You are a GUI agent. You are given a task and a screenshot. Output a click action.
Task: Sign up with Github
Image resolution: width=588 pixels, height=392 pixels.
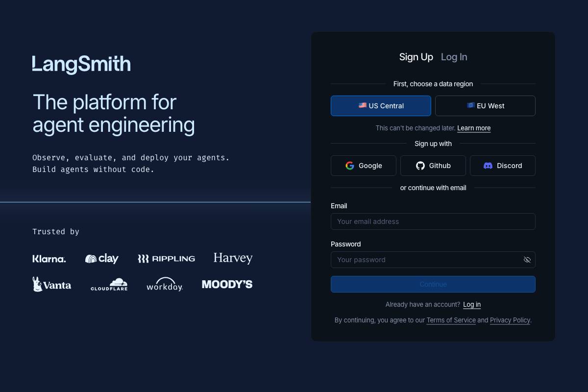[433, 166]
